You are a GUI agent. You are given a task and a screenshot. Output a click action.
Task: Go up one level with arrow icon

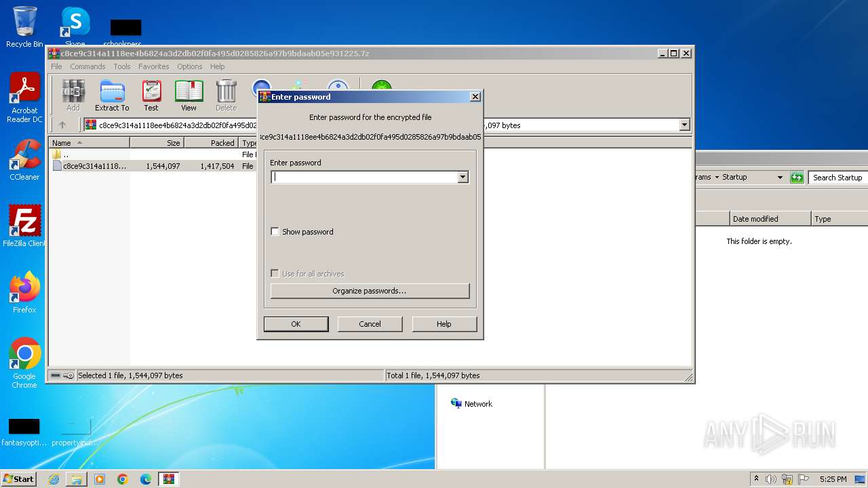click(x=62, y=125)
